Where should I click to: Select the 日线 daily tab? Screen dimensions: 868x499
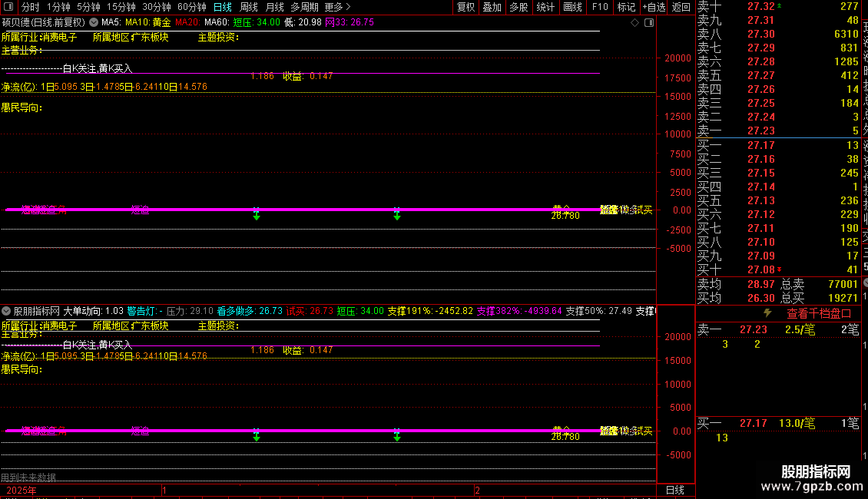click(x=223, y=7)
